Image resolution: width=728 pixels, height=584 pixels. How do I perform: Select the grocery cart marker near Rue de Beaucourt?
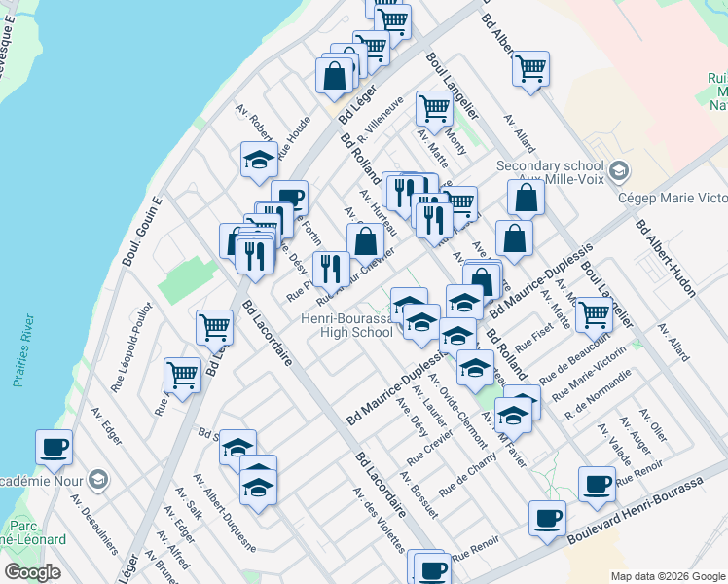point(594,316)
